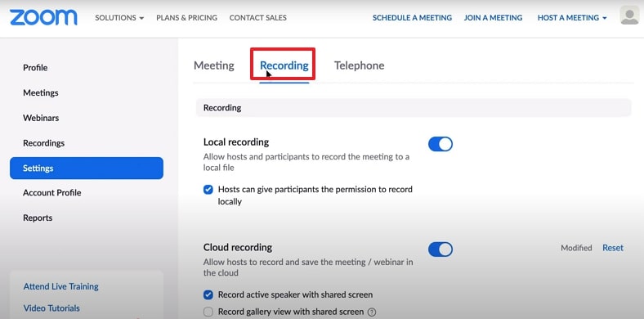Screen dimensions: 644x319
Task: Open Attend Live Training link
Action: click(x=60, y=286)
